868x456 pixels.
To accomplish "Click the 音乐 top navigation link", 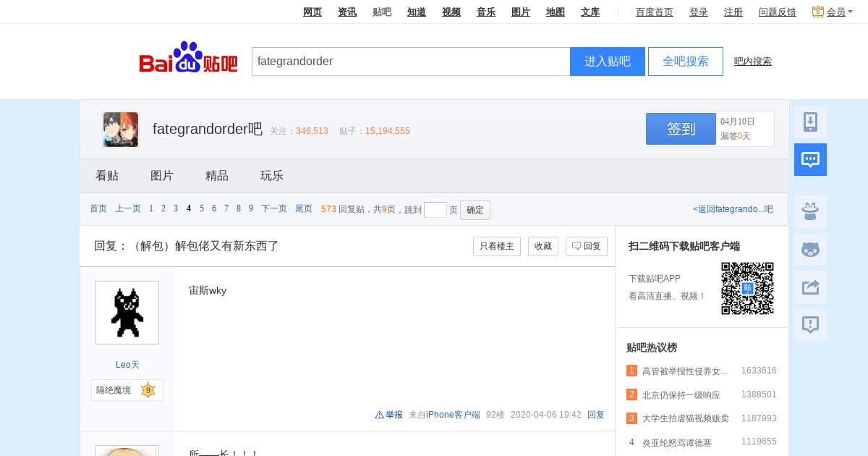I will [486, 12].
